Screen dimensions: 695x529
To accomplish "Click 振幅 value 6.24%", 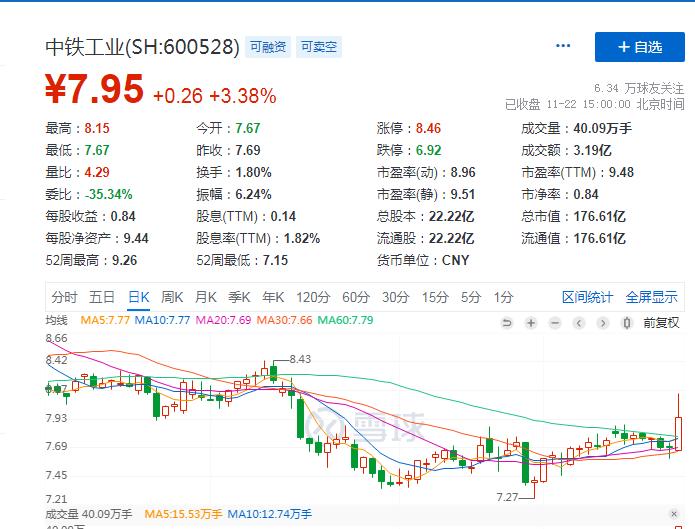I will click(x=253, y=194).
